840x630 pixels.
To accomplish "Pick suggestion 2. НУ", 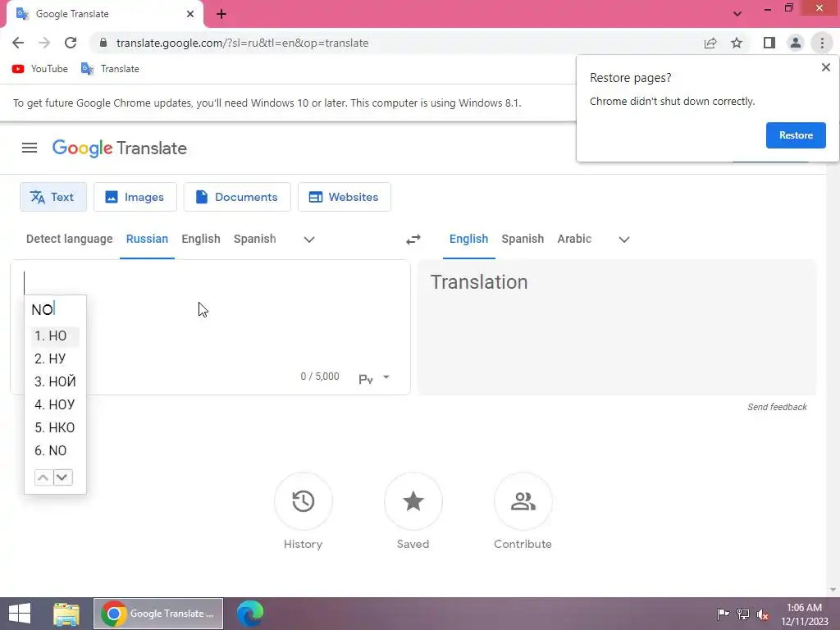I will point(55,358).
